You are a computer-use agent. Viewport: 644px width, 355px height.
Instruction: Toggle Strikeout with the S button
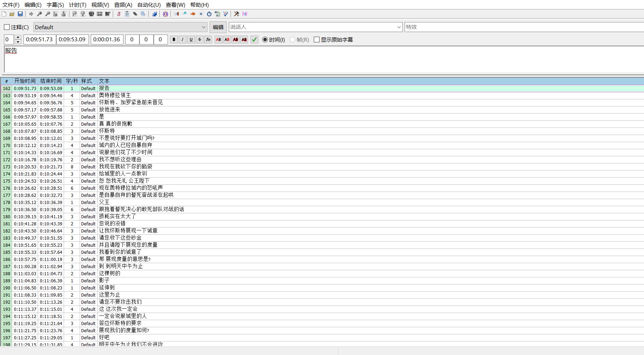click(200, 40)
